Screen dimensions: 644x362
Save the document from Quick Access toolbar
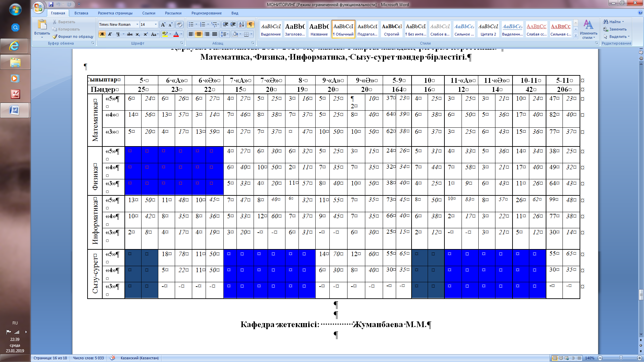click(51, 4)
